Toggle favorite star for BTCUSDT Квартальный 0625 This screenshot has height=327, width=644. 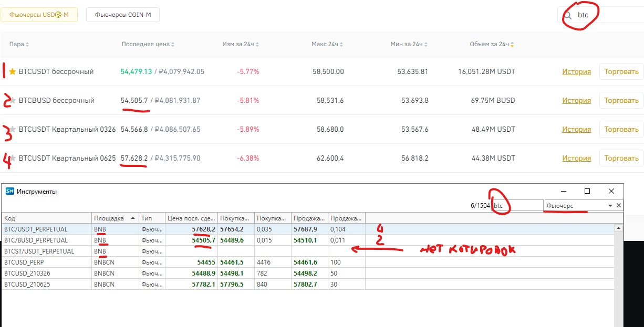coord(14,158)
